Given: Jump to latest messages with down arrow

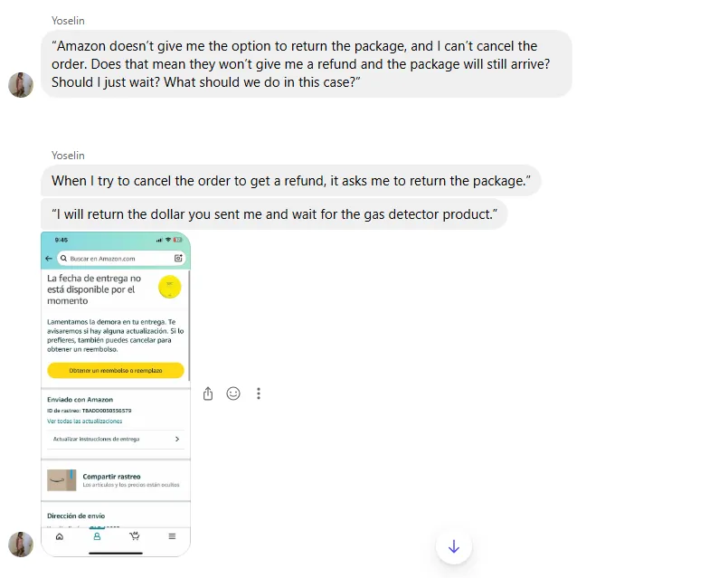Looking at the screenshot, I should point(454,546).
